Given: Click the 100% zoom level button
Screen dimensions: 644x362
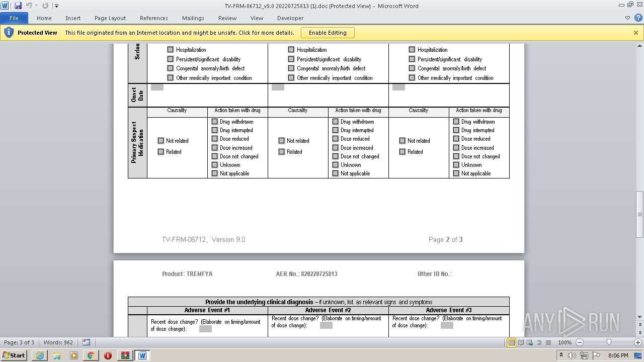Looking at the screenshot, I should (x=565, y=342).
